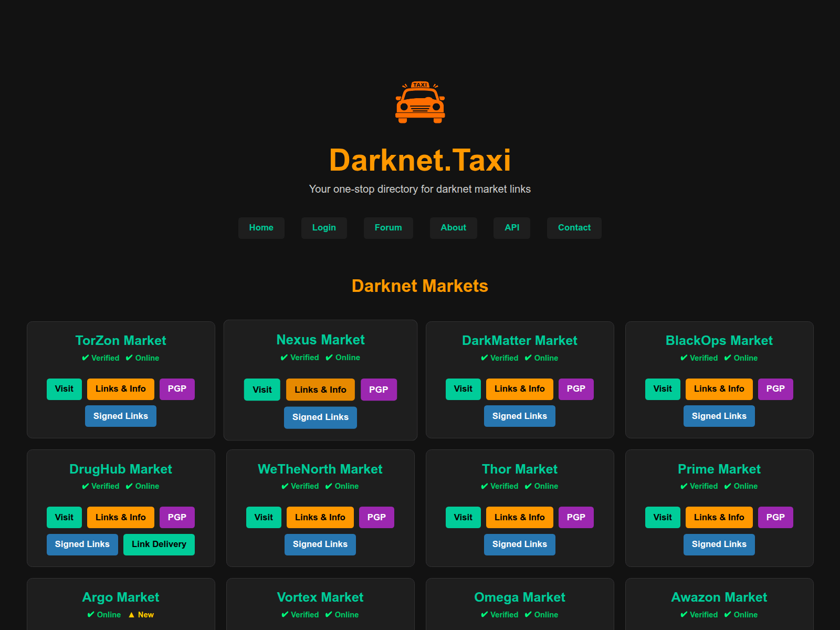
Task: Click Visit button under DarkMatter Market
Action: pyautogui.click(x=463, y=389)
